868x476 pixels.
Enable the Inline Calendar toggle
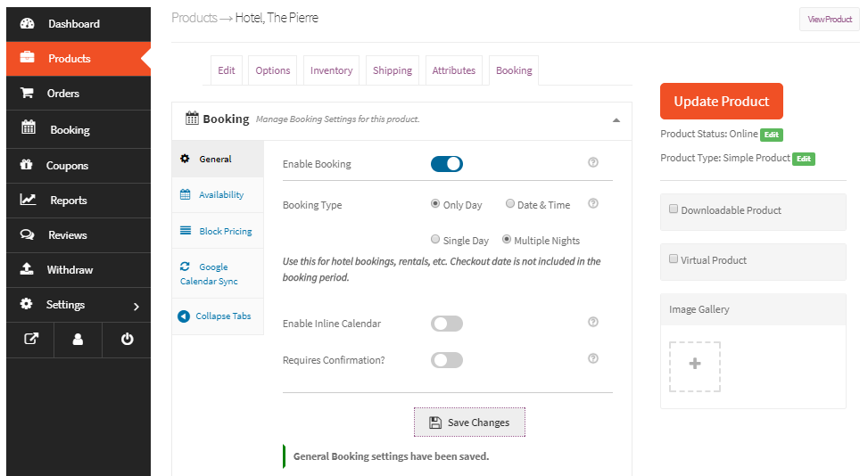(446, 324)
